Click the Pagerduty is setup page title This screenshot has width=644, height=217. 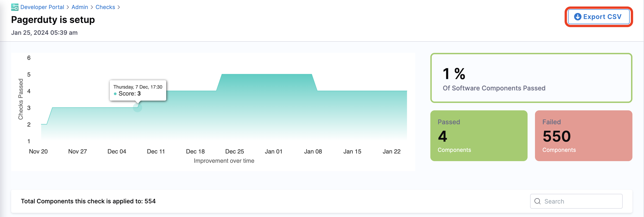tap(53, 20)
